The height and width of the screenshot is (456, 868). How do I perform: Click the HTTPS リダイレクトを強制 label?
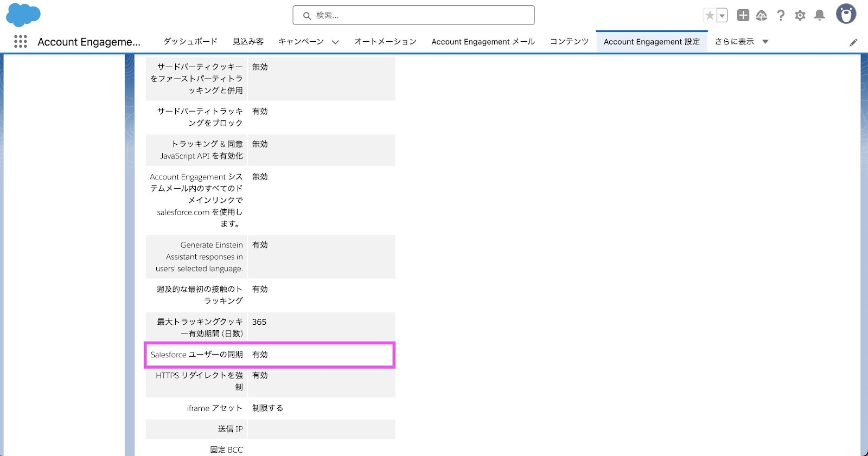point(199,381)
